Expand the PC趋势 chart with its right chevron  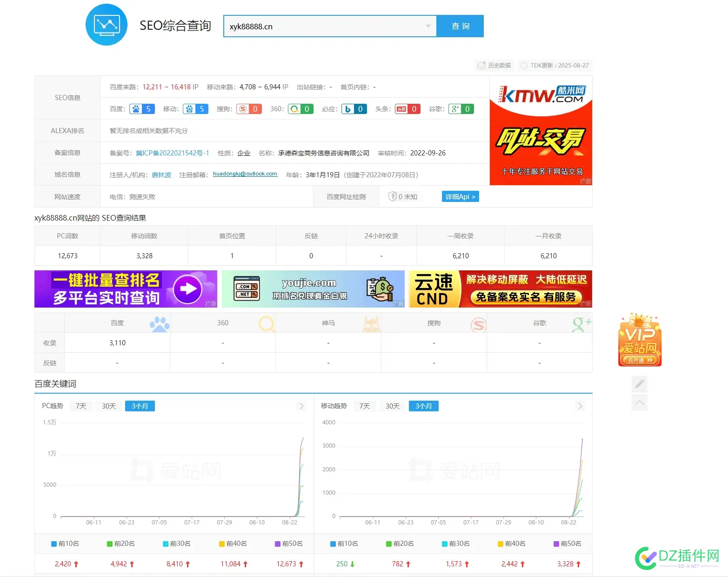301,406
